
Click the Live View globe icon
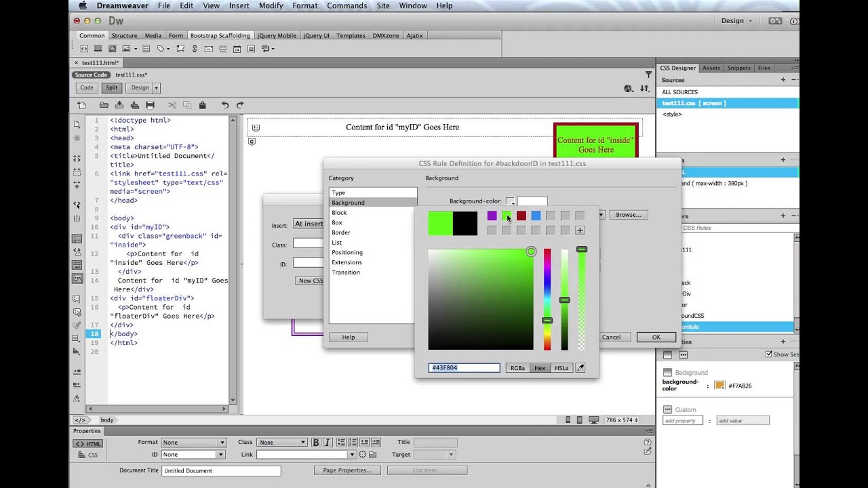tap(628, 89)
